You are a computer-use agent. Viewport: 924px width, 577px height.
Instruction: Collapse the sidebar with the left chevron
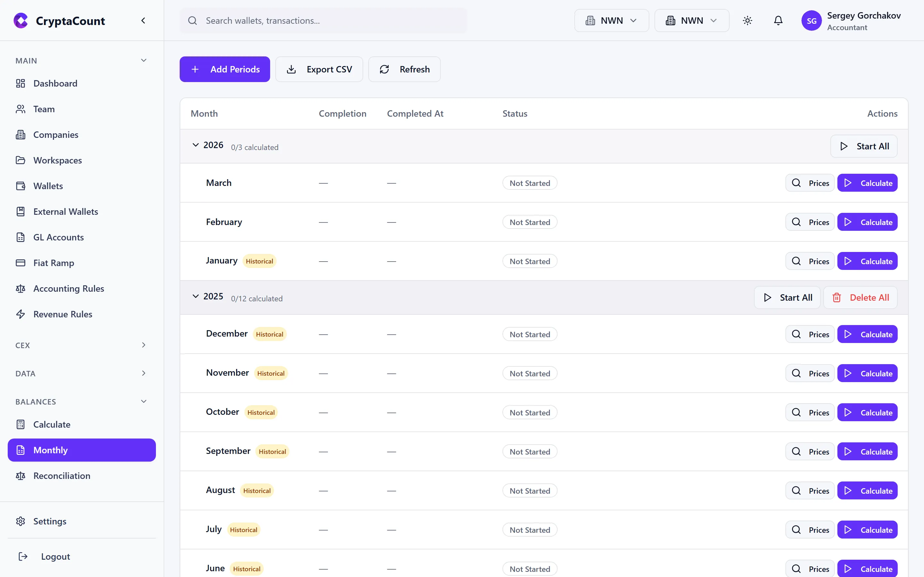pos(143,21)
